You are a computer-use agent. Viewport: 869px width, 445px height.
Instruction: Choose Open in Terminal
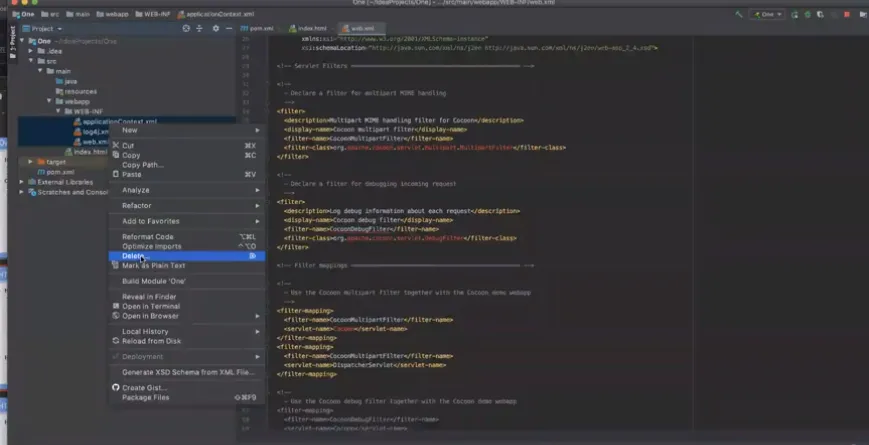[x=186, y=306]
